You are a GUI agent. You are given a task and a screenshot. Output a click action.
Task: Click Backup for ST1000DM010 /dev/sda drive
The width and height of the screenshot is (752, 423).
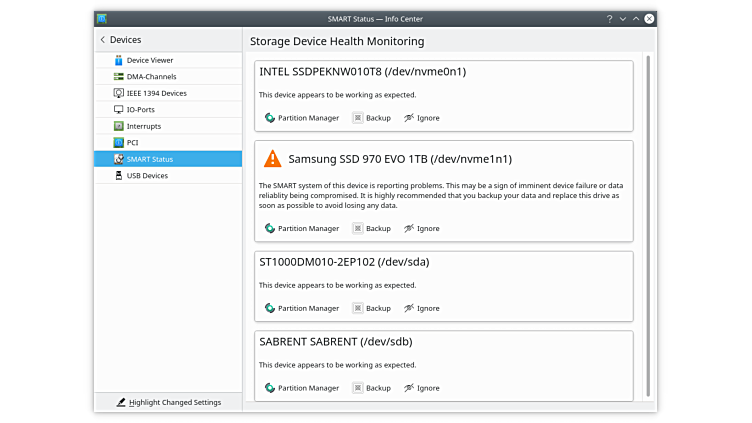click(371, 308)
